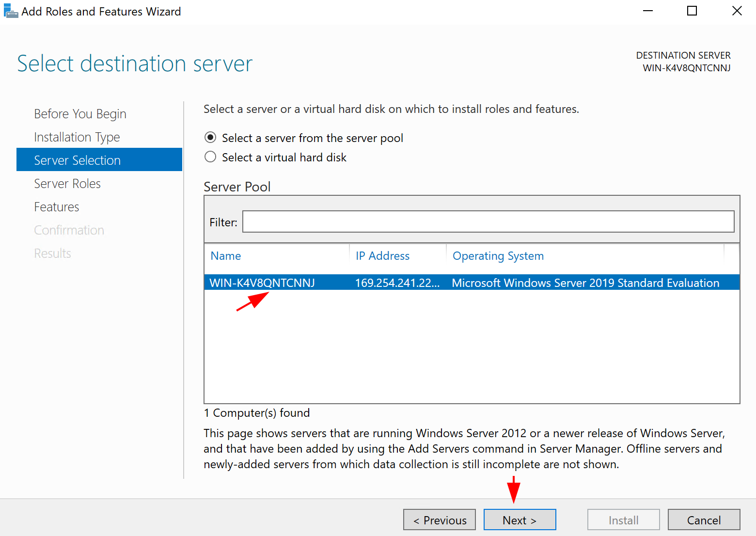Viewport: 756px width, 536px height.
Task: Sort servers by Name column
Action: pos(225,255)
